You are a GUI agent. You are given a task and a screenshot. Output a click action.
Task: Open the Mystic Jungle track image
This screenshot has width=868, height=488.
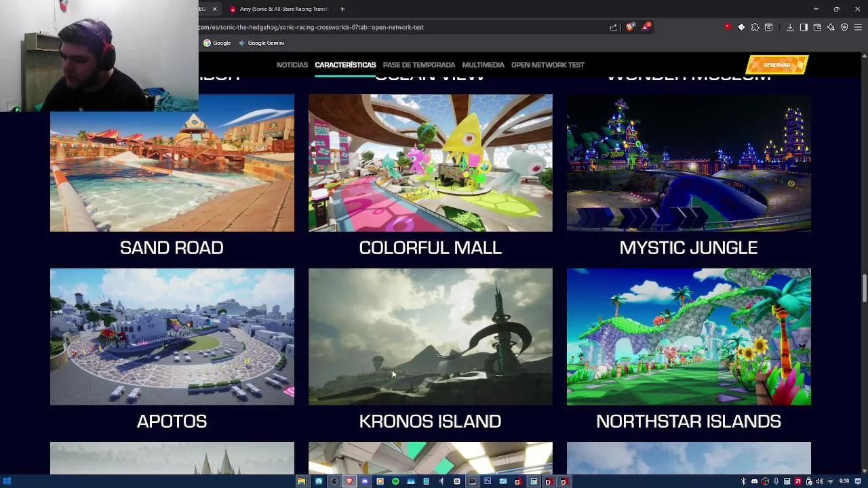tap(689, 163)
